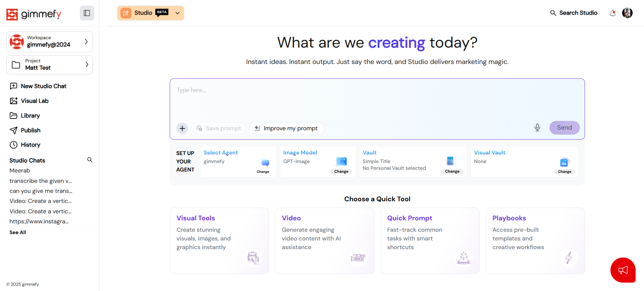Open the 'https://www.instagra...' chat
This screenshot has height=291, width=644.
tap(39, 221)
